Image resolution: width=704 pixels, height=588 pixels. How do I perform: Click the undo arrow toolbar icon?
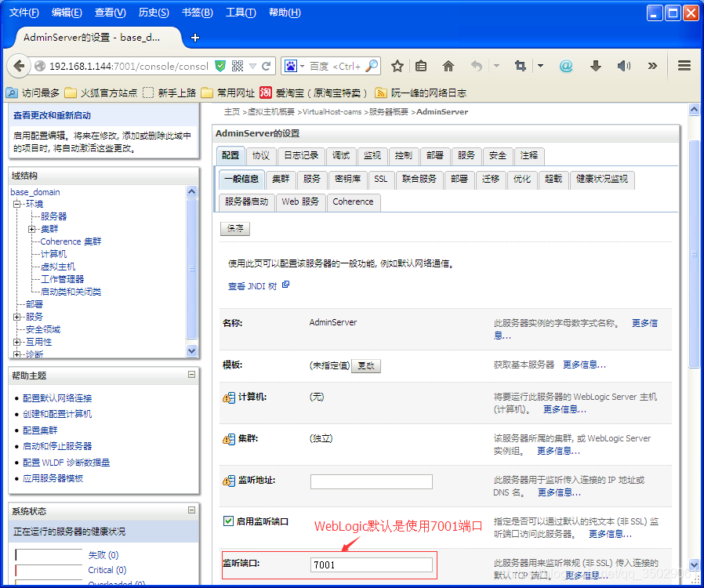coord(477,67)
